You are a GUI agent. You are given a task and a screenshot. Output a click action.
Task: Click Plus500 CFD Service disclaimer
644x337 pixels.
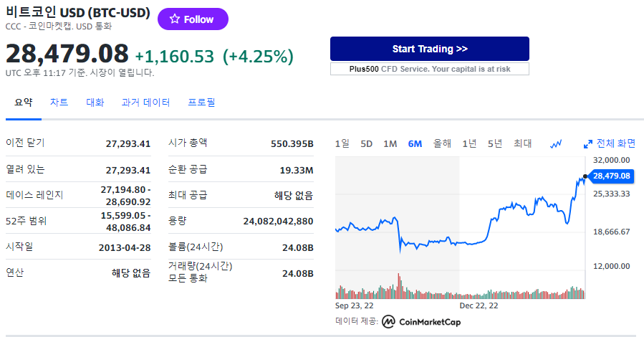pos(430,69)
